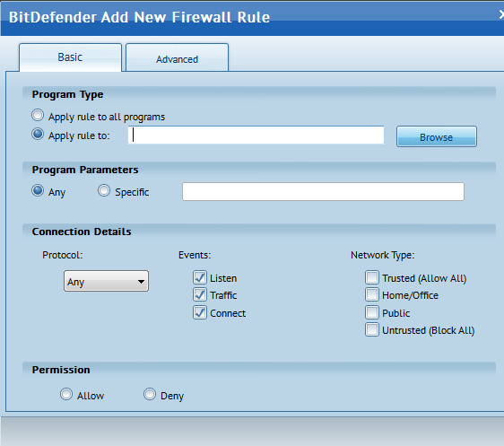Select the Deny permission radio
Image resolution: width=504 pixels, height=446 pixels.
tap(150, 394)
